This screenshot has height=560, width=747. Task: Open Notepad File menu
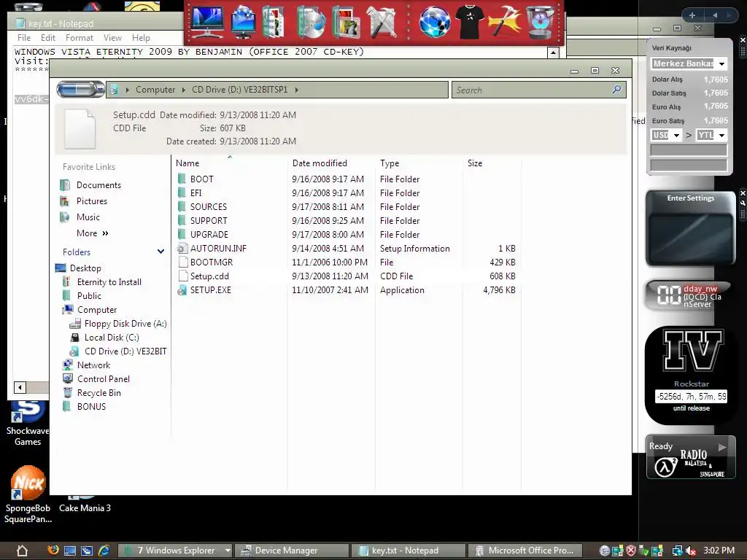(x=24, y=38)
